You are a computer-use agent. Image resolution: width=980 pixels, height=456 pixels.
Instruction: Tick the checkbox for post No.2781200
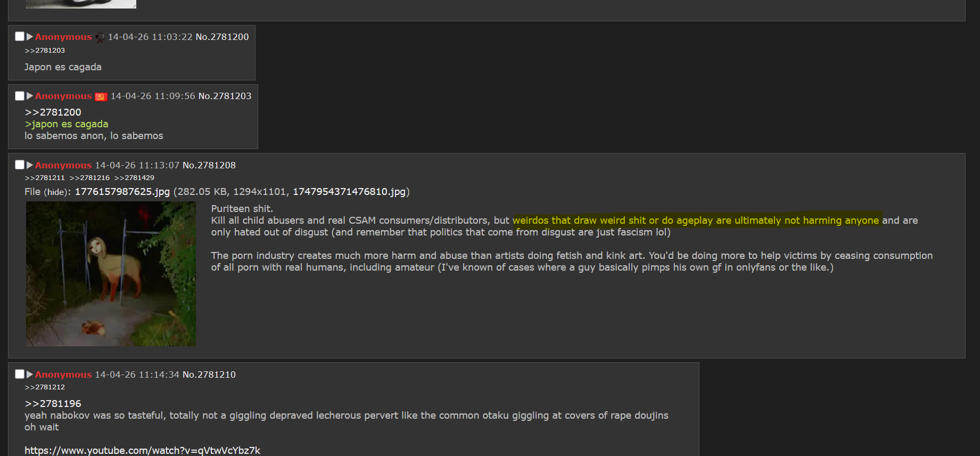(x=20, y=36)
